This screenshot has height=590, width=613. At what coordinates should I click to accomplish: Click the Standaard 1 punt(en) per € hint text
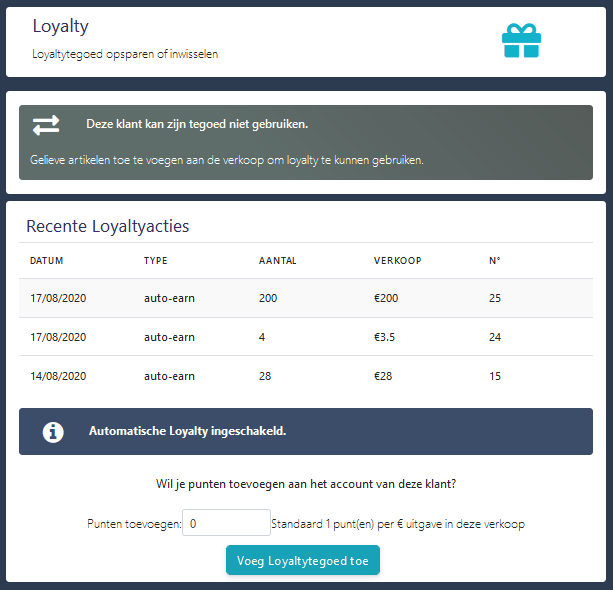pos(398,524)
